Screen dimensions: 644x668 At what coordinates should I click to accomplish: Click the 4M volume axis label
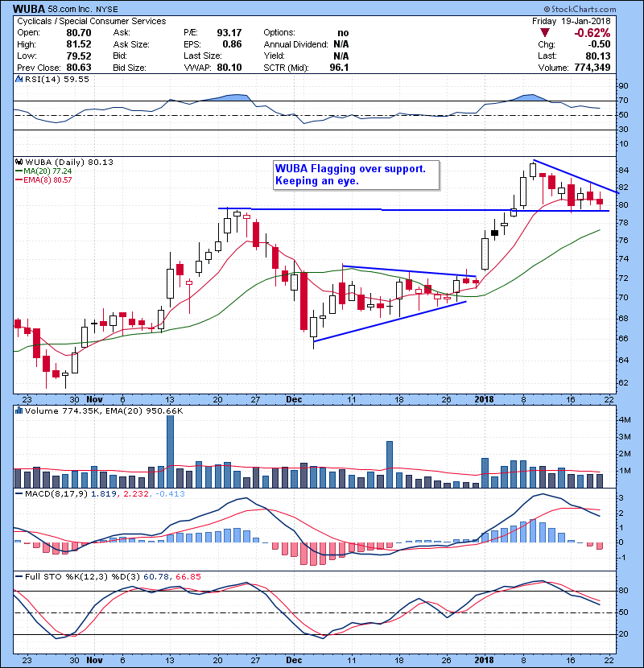[625, 419]
